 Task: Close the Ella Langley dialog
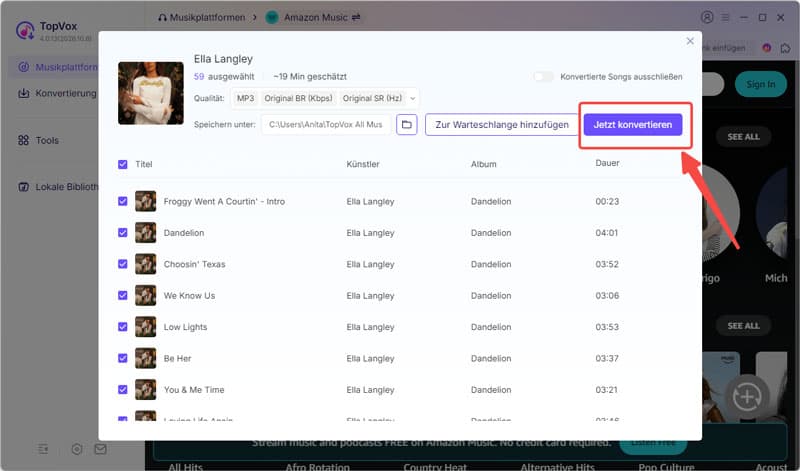click(x=690, y=41)
